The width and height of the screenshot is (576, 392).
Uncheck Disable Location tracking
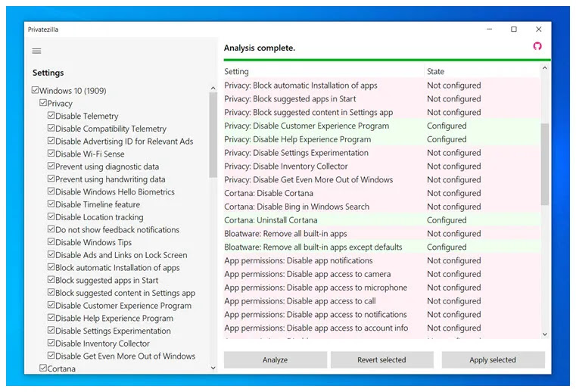coord(51,216)
